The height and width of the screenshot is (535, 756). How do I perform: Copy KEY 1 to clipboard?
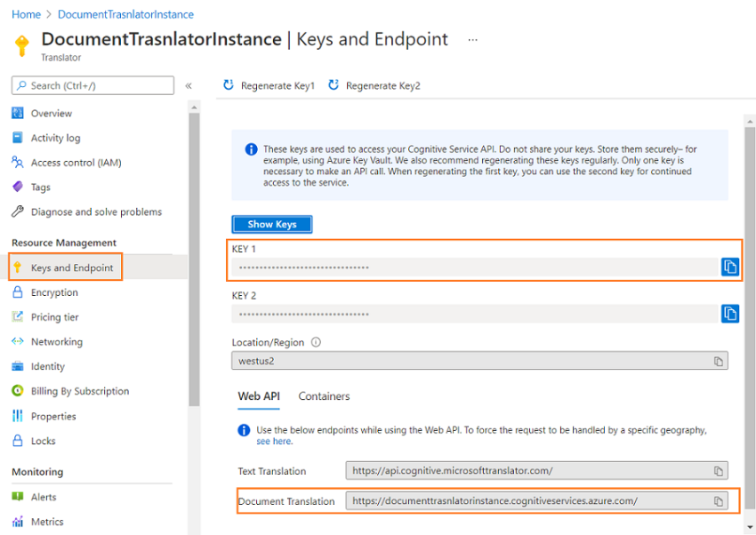click(x=730, y=267)
